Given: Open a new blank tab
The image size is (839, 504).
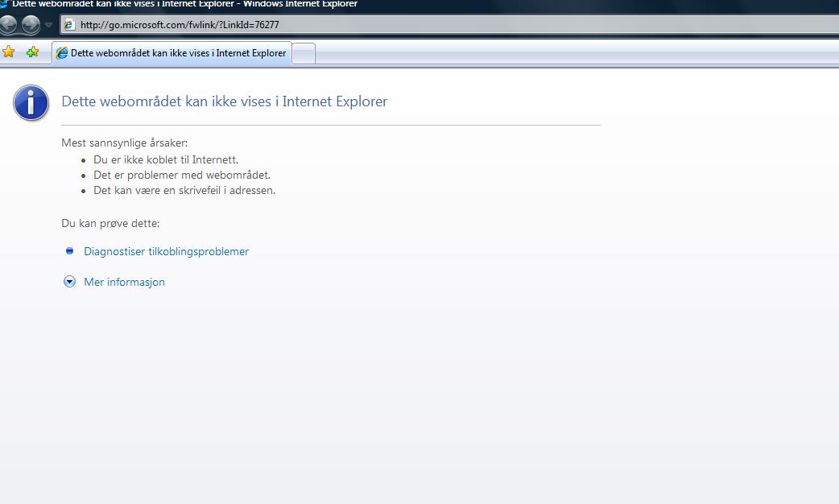Looking at the screenshot, I should pos(304,53).
